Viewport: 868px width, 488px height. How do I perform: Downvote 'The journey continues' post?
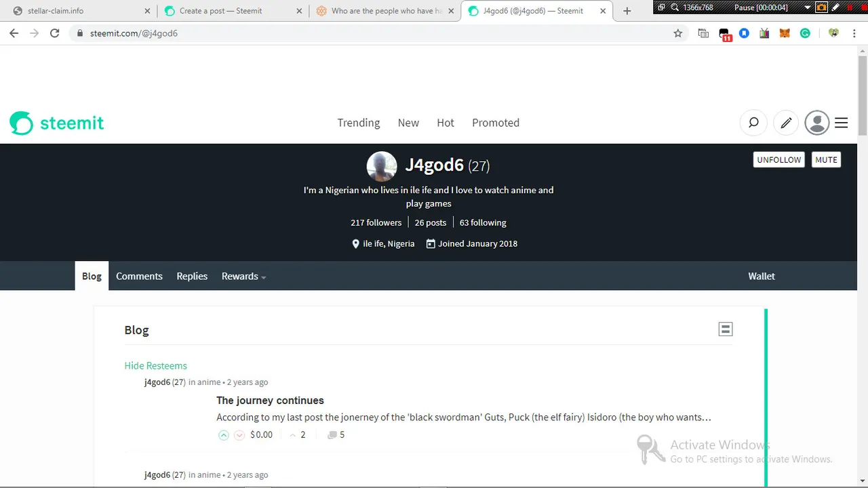point(239,435)
